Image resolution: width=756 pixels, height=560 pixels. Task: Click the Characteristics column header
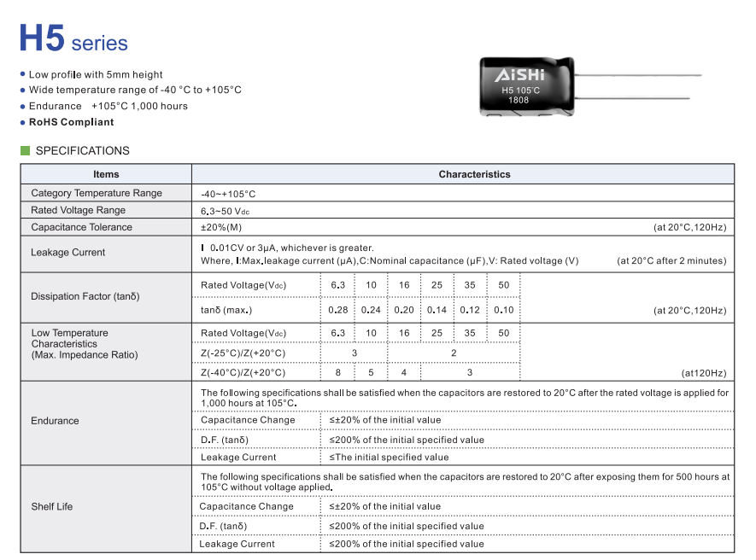pos(474,174)
